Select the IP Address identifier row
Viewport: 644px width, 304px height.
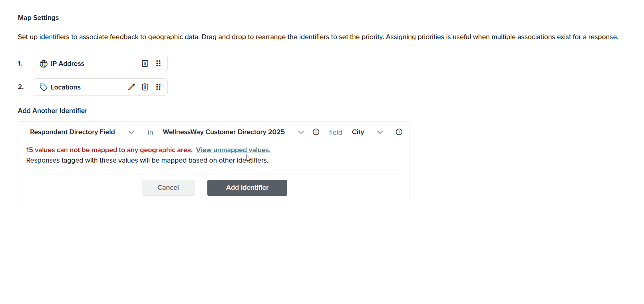tap(100, 64)
